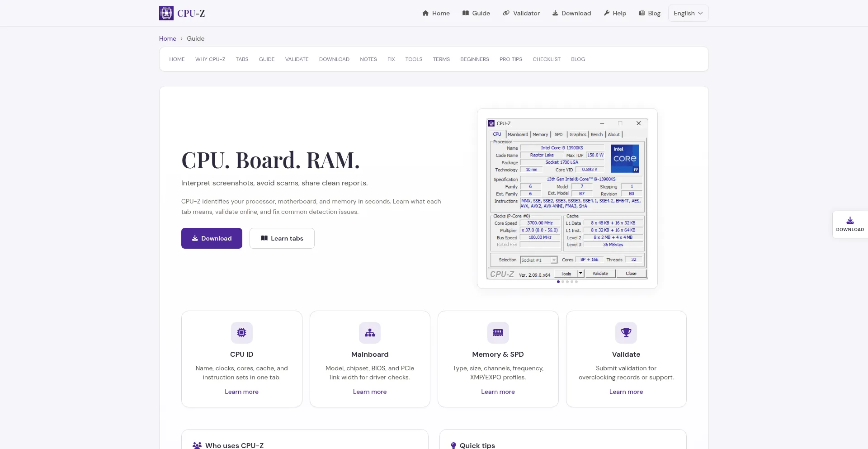This screenshot has width=868, height=449.
Task: Select WHY CPU-Z in the section menu
Action: pyautogui.click(x=210, y=59)
